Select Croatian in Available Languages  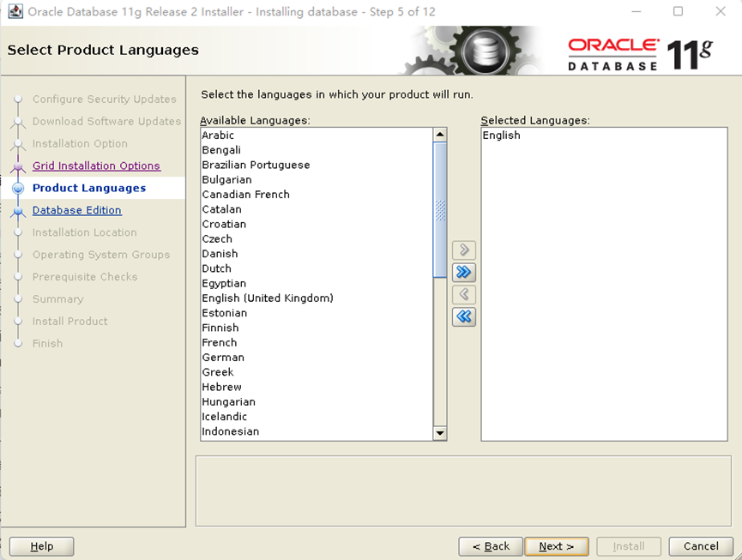pos(317,224)
